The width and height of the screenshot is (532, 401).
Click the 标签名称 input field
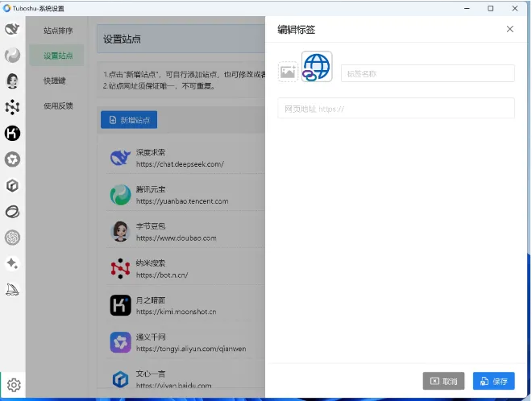(427, 73)
